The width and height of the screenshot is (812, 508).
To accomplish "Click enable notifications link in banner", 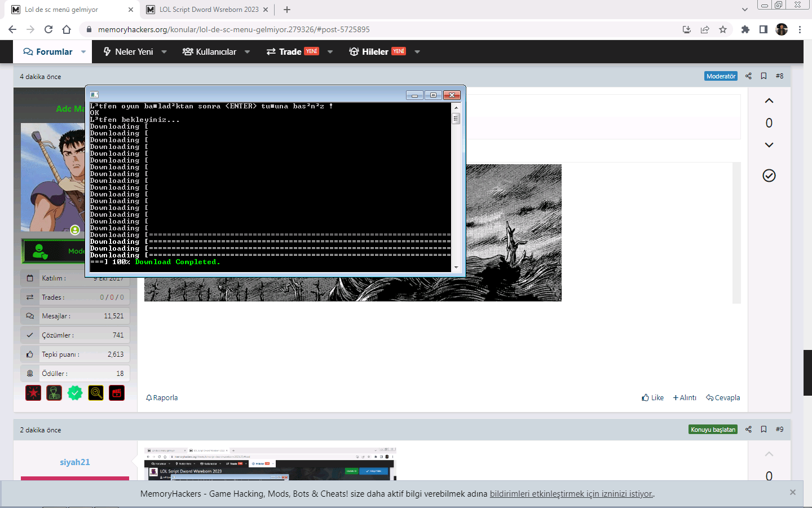I will (571, 494).
